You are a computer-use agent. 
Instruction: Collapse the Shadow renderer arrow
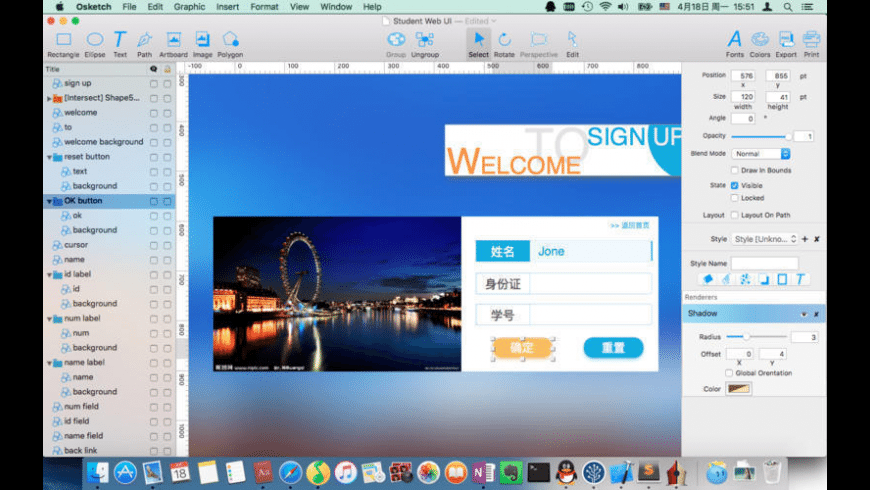tap(803, 314)
